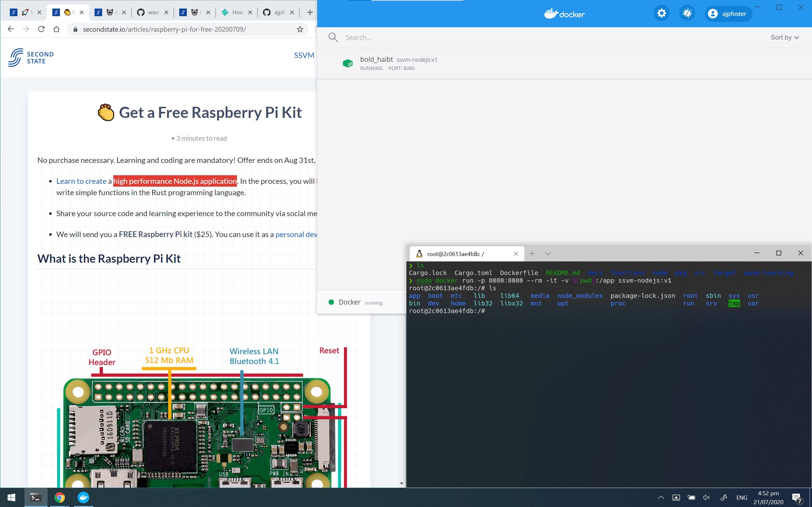Image resolution: width=812 pixels, height=507 pixels.
Task: Navigate back with the browser back arrow
Action: [x=11, y=29]
